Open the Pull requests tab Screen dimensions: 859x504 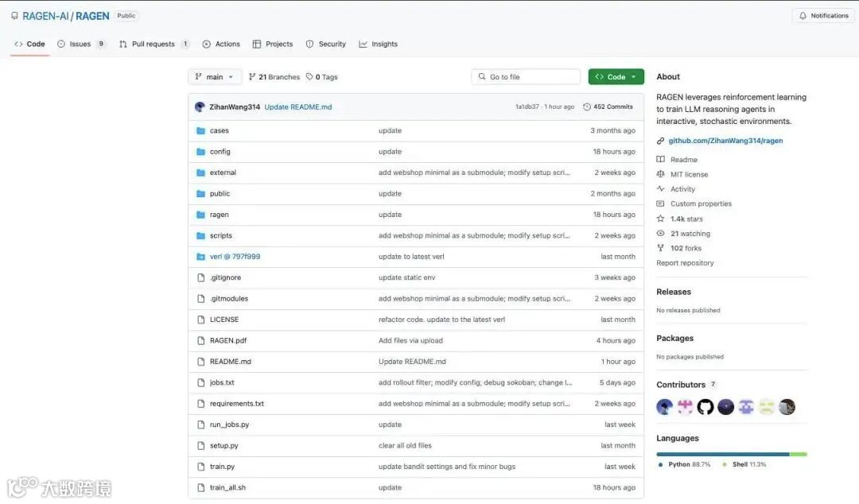tap(154, 44)
